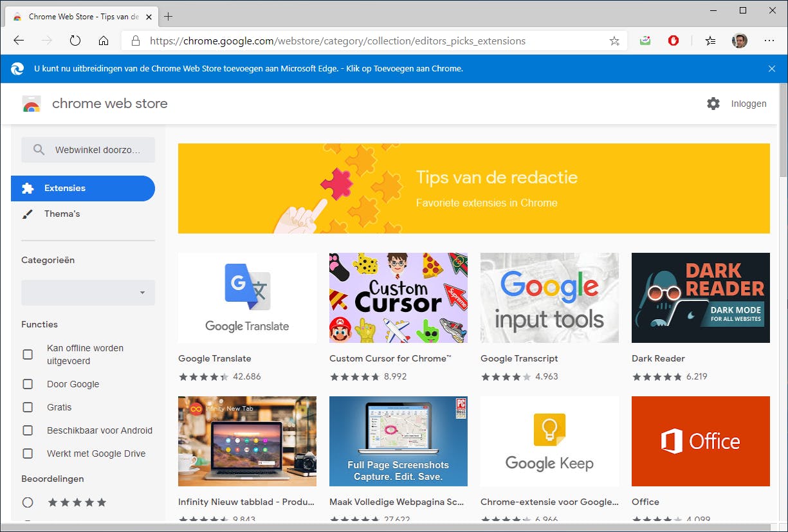Open the red Opera-style extension icon
The image size is (788, 532).
click(673, 41)
